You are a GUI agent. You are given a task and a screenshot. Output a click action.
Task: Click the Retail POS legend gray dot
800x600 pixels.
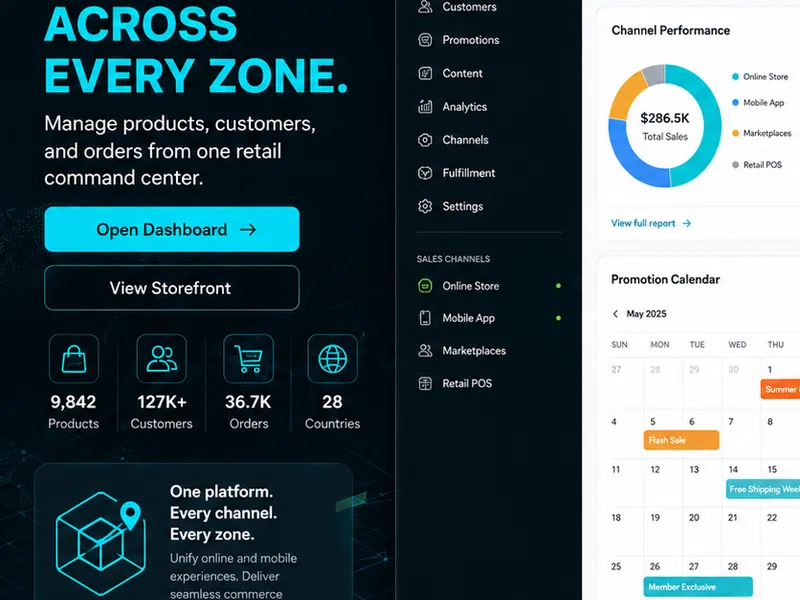click(735, 165)
